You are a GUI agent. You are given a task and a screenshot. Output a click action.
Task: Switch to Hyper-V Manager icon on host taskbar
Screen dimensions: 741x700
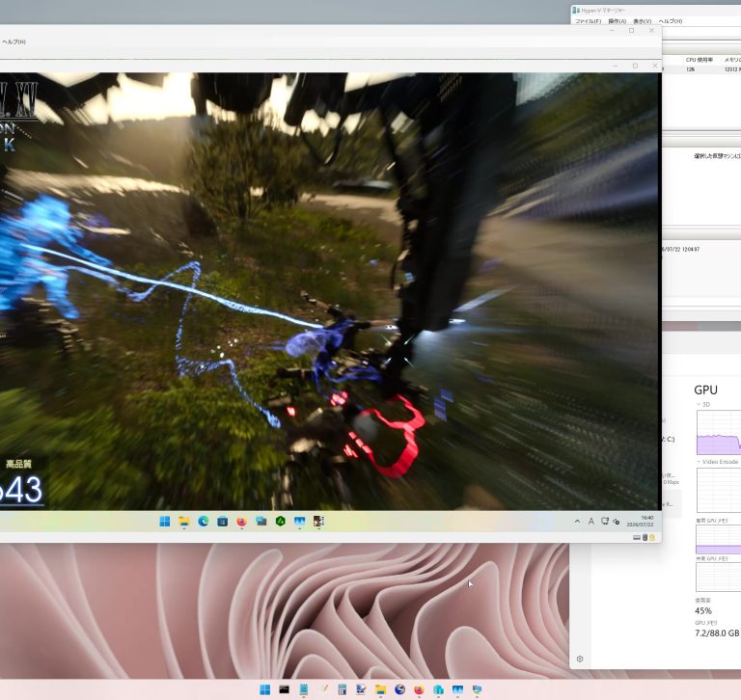click(x=477, y=689)
